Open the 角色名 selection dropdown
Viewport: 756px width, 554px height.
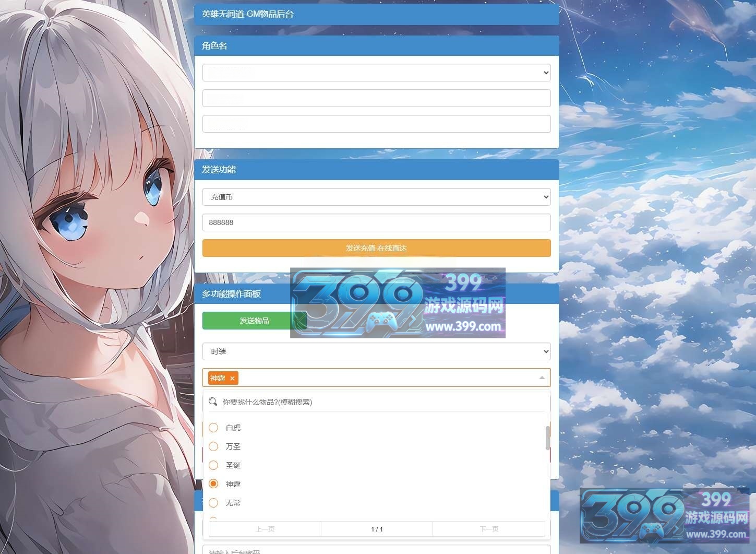(376, 73)
